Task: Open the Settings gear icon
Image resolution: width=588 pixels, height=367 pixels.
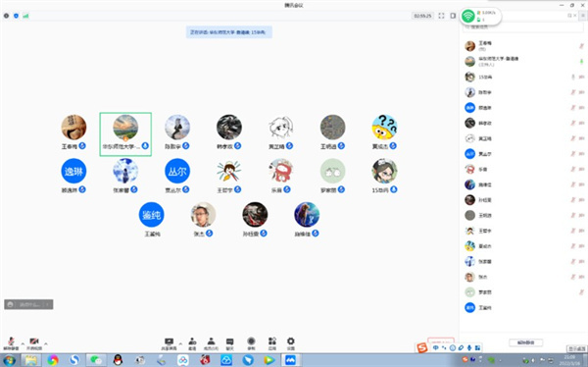Action: click(x=291, y=343)
